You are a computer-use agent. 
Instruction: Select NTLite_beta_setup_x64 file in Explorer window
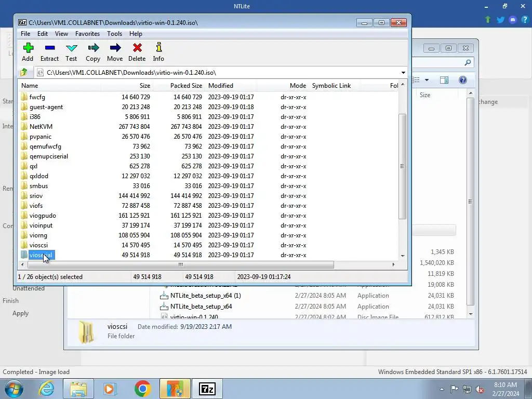201,307
